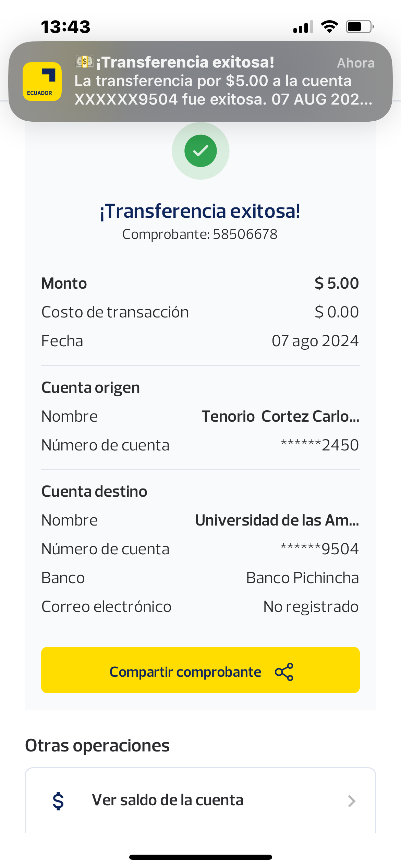Tap the green success checkmark icon
This screenshot has width=401, height=868.
point(200,151)
